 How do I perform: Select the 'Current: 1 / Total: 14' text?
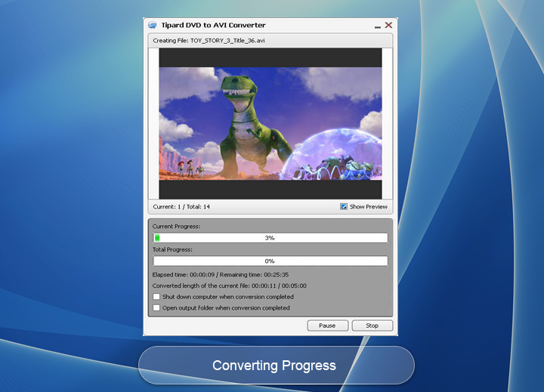(x=181, y=207)
